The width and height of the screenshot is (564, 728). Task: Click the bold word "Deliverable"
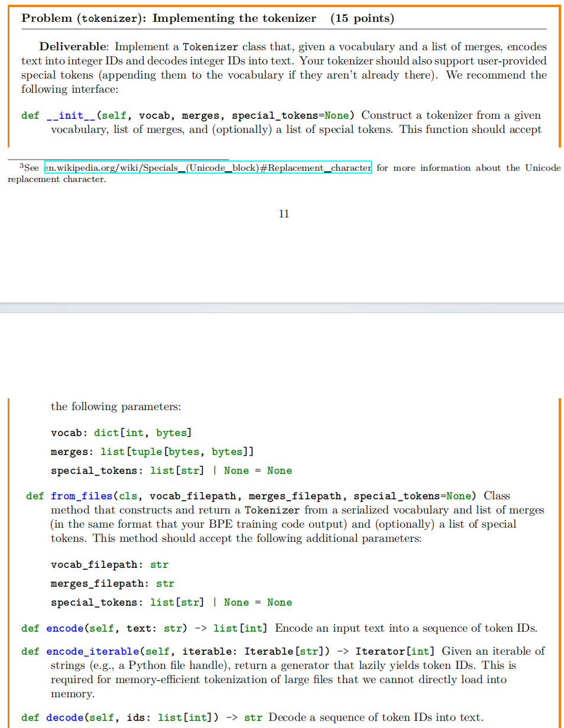[x=74, y=47]
